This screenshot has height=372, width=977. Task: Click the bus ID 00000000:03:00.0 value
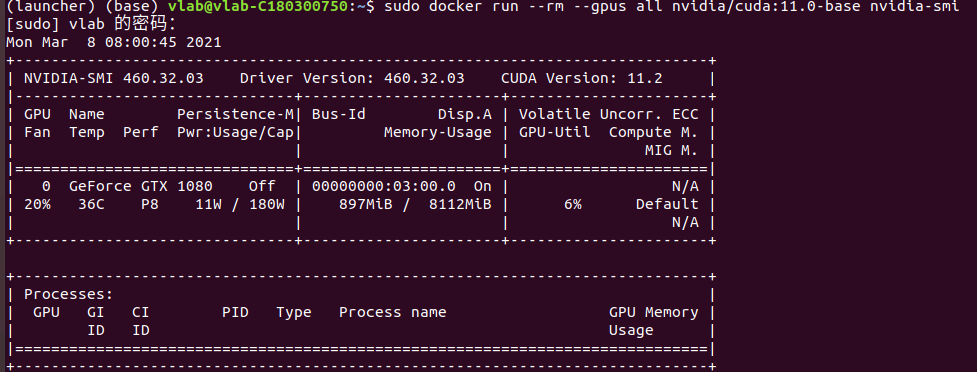tap(383, 186)
